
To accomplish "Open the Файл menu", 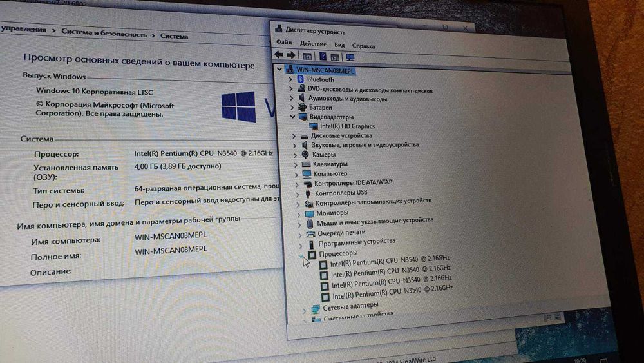I will coord(284,42).
